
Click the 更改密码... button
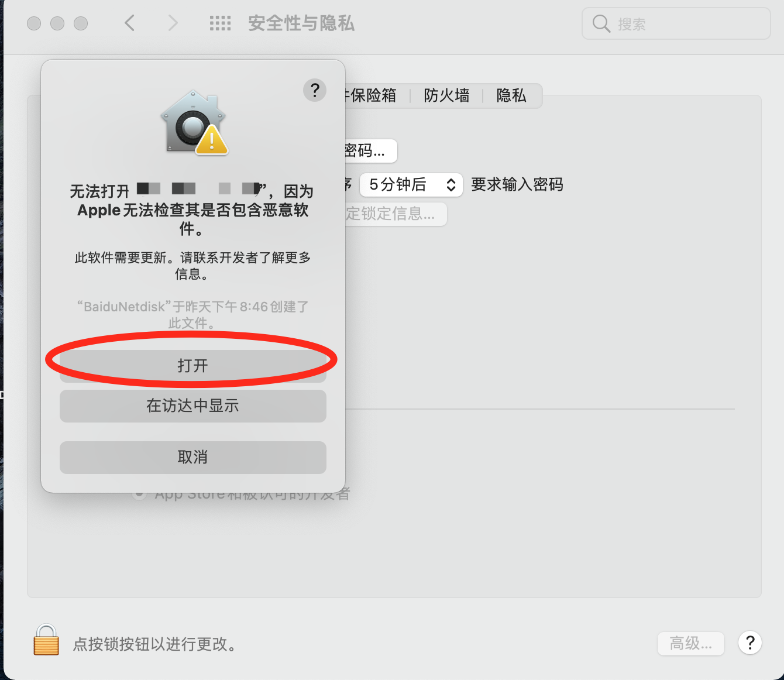coord(370,151)
